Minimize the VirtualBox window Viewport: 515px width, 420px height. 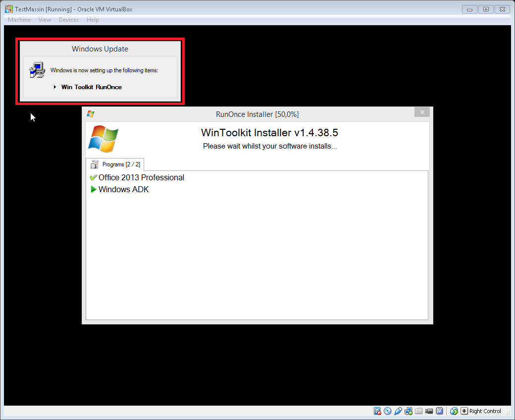click(x=469, y=9)
